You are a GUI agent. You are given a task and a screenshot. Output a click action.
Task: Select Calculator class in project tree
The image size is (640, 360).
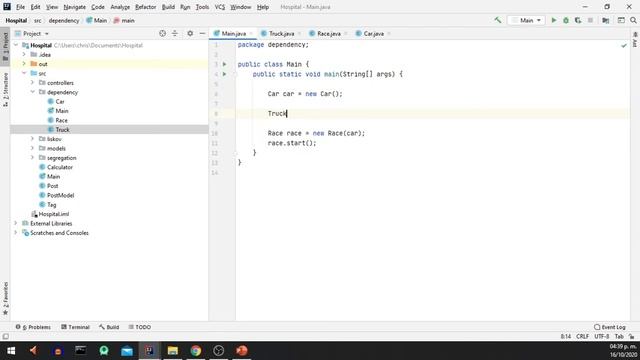(x=60, y=167)
